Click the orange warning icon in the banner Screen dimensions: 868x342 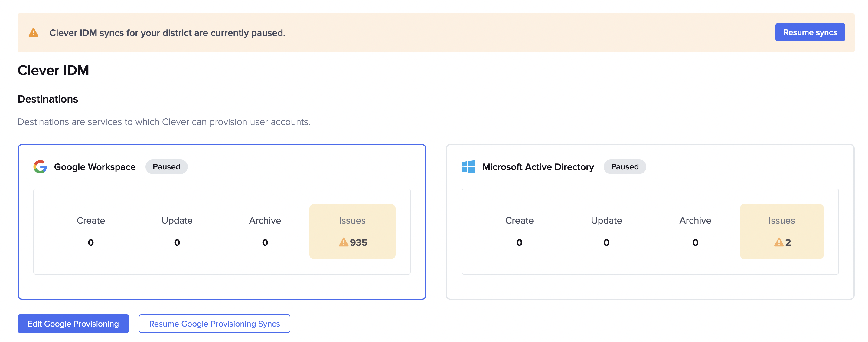(33, 33)
